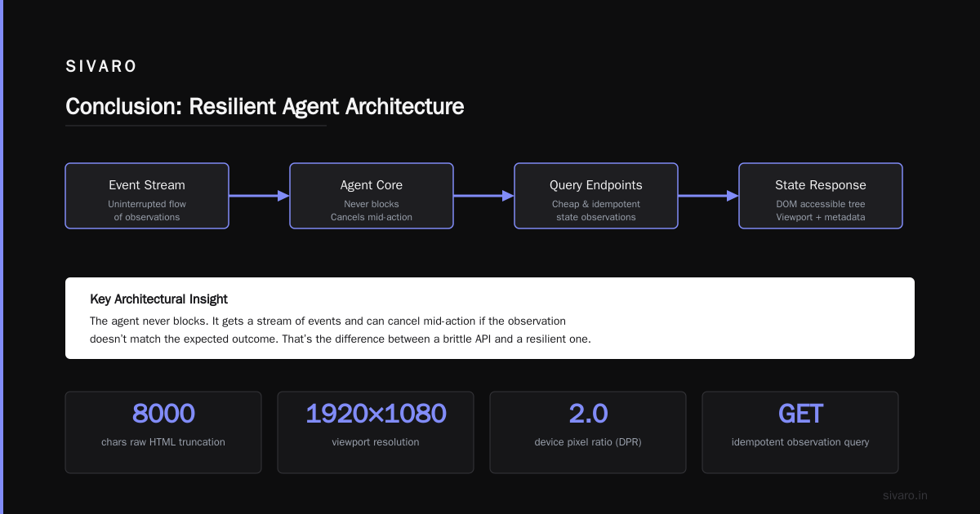Click the insight paragraph about agent never blocking
Viewport: 980px width, 514px height.
click(x=340, y=330)
